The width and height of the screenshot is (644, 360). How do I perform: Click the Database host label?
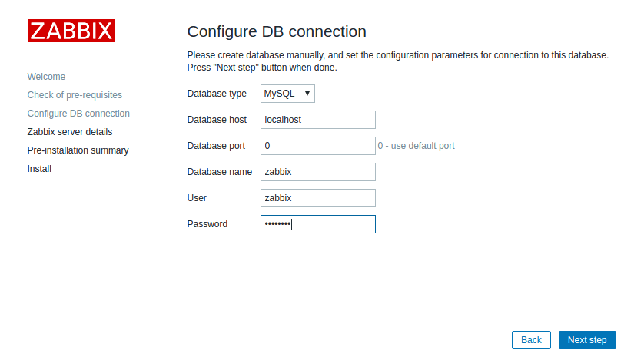point(217,120)
